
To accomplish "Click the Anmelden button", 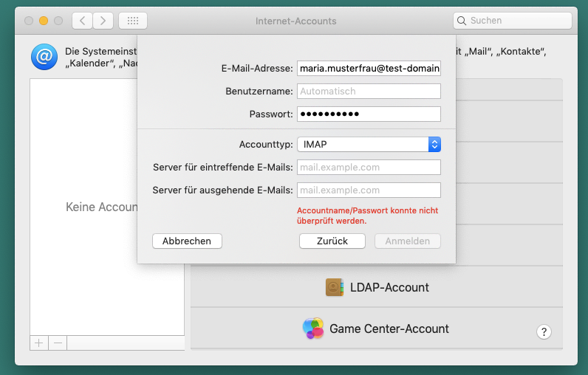I will pos(407,241).
